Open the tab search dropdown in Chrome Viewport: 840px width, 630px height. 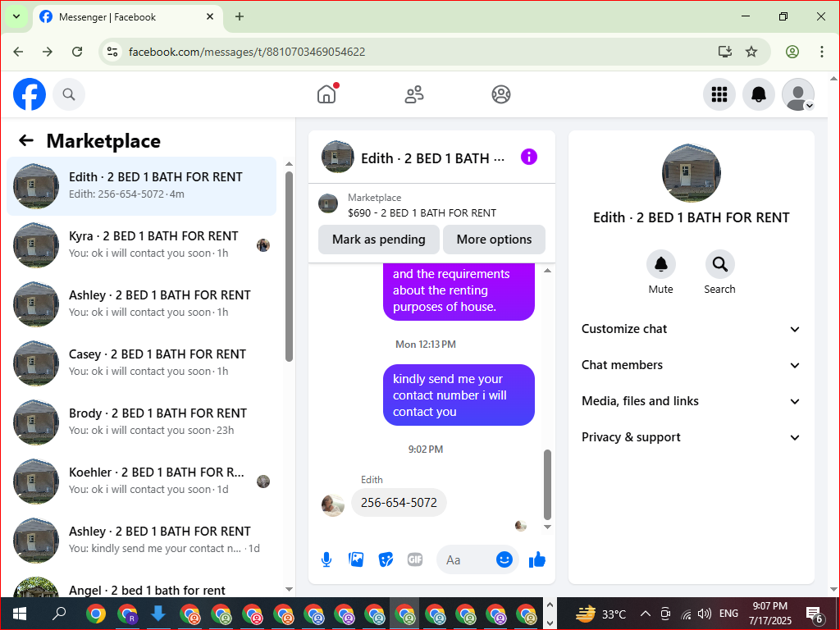coord(16,16)
